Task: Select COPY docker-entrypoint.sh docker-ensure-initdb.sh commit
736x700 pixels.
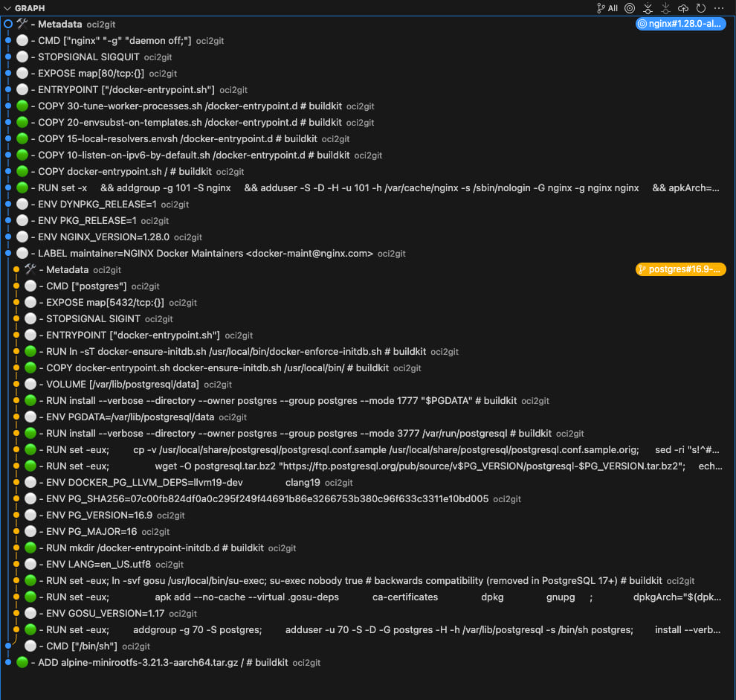Action: [368, 368]
